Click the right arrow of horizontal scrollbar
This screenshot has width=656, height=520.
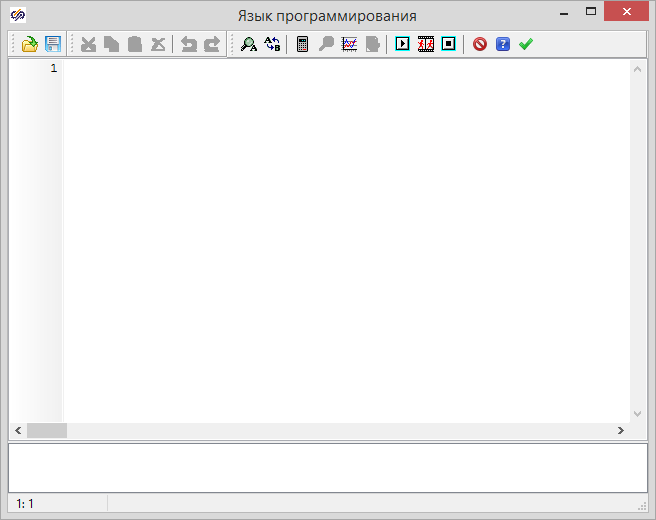point(620,430)
